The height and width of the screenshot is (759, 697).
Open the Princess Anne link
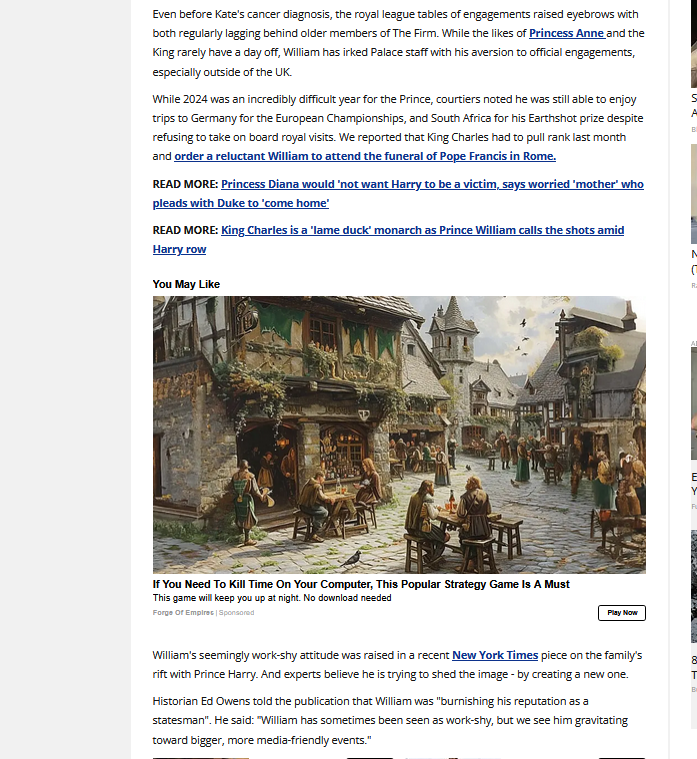pyautogui.click(x=567, y=33)
